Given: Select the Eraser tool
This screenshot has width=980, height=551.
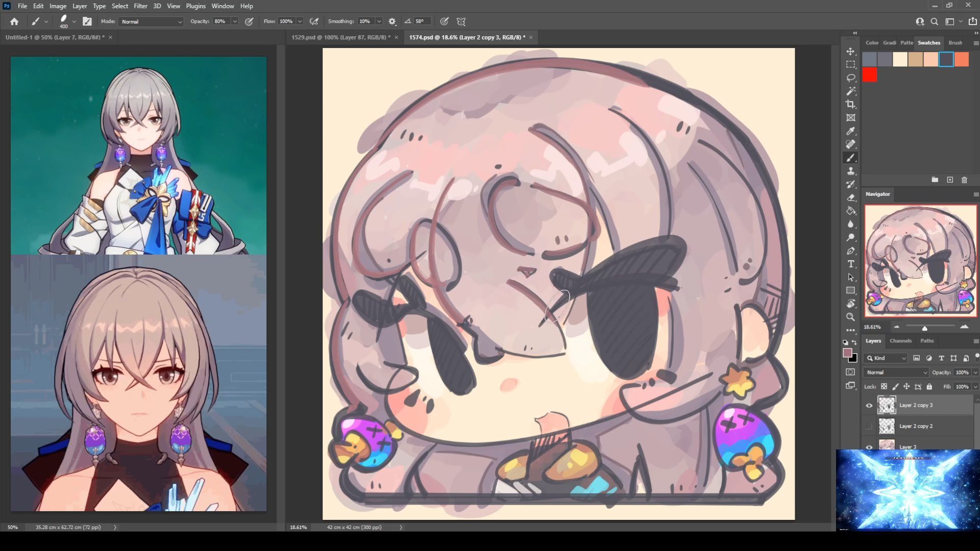Looking at the screenshot, I should click(850, 198).
